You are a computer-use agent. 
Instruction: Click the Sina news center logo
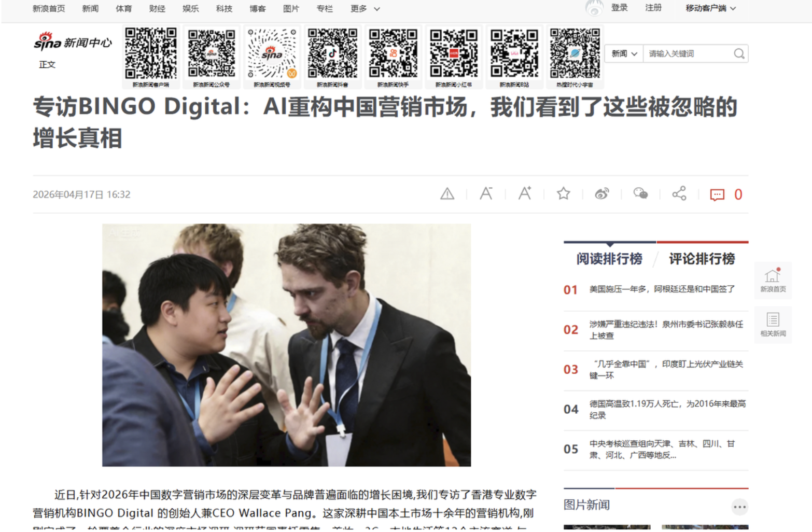click(73, 41)
